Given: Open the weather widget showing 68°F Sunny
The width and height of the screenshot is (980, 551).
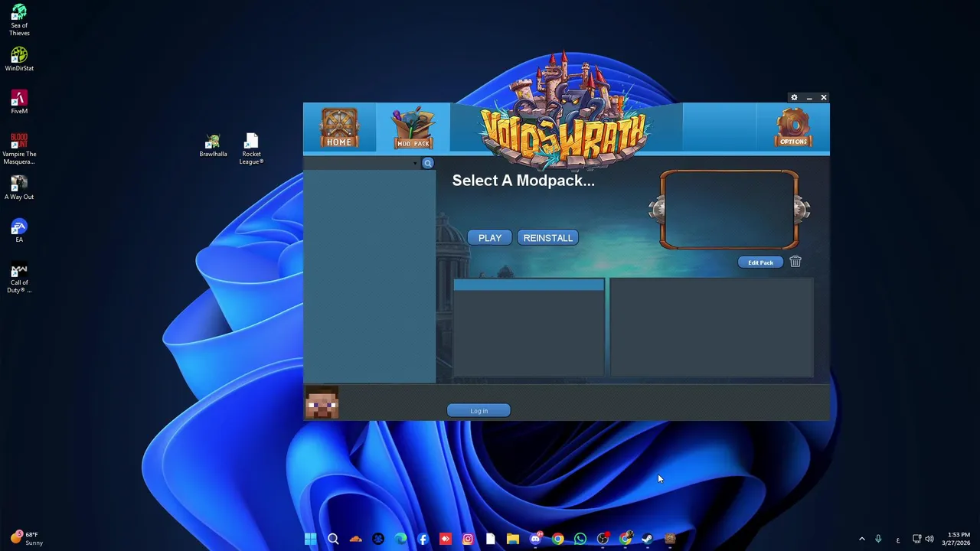Looking at the screenshot, I should (25, 539).
